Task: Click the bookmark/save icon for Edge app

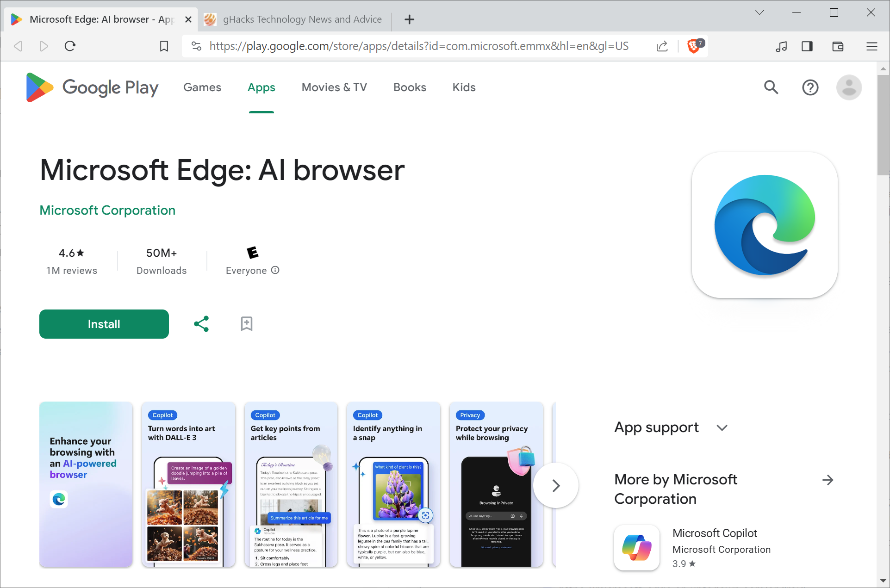Action: pyautogui.click(x=247, y=323)
